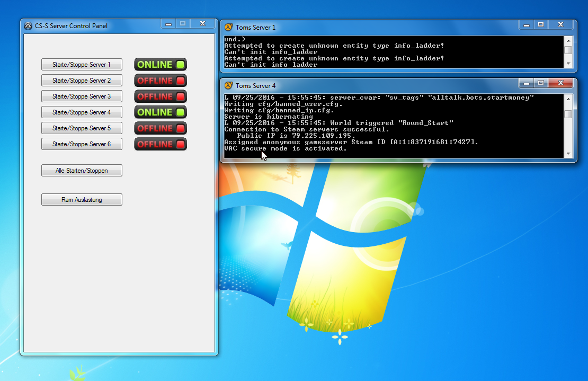Toggle Server 1 with Starte/Stoppe Server 1
Viewport: 588px width, 381px height.
(82, 65)
